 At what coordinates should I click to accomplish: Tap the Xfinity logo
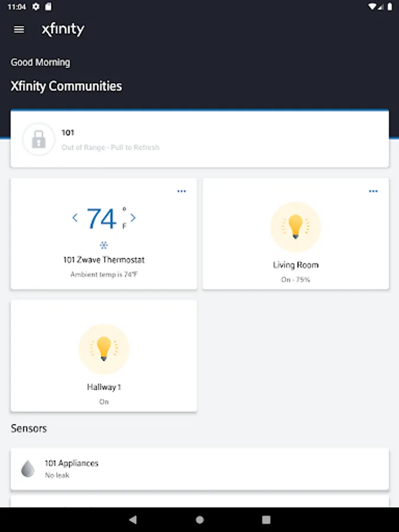(x=63, y=30)
